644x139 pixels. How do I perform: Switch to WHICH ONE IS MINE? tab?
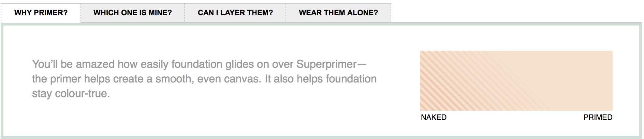point(133,13)
